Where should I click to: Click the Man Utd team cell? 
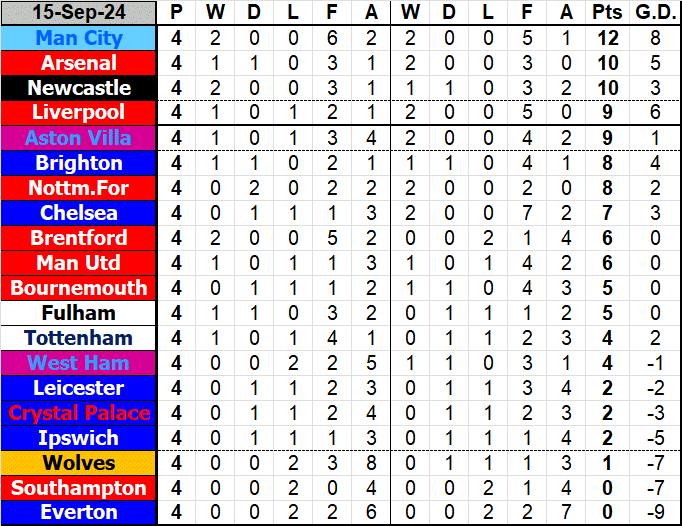click(79, 263)
